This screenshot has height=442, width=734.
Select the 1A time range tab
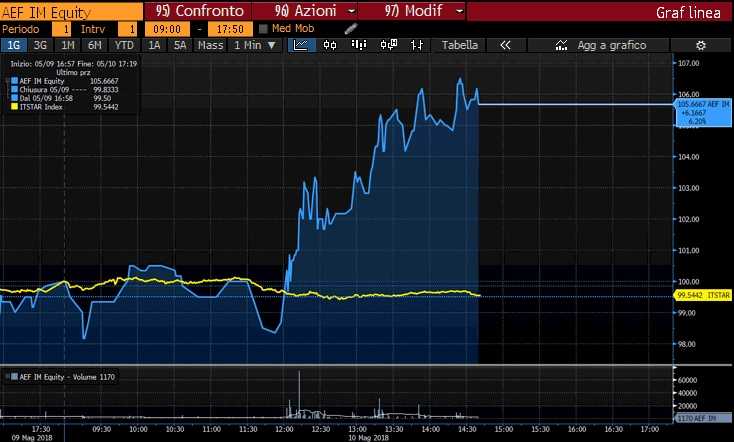(154, 45)
